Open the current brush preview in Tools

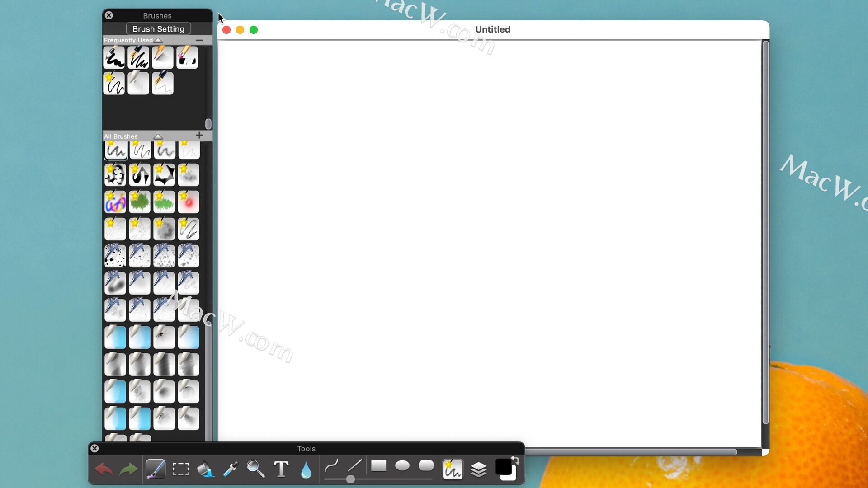(x=453, y=469)
